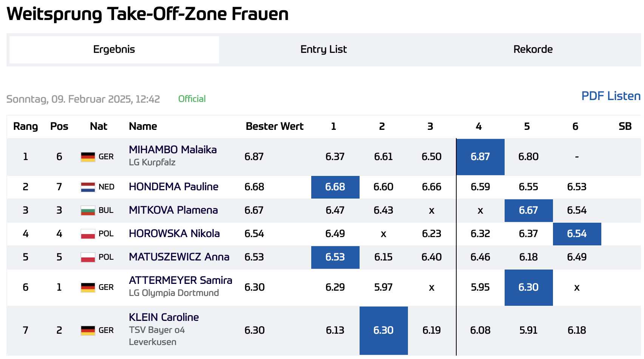Click the German flag in KLEIN Caroline's row
Screen dimensions: 644x359
pos(88,330)
